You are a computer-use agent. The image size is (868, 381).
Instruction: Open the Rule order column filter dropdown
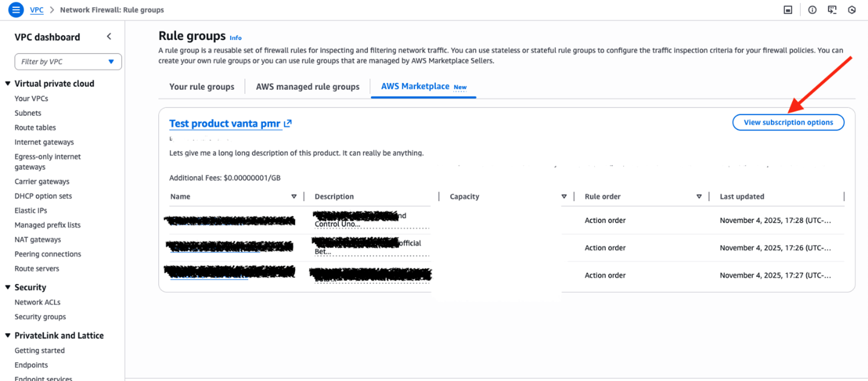tap(699, 196)
